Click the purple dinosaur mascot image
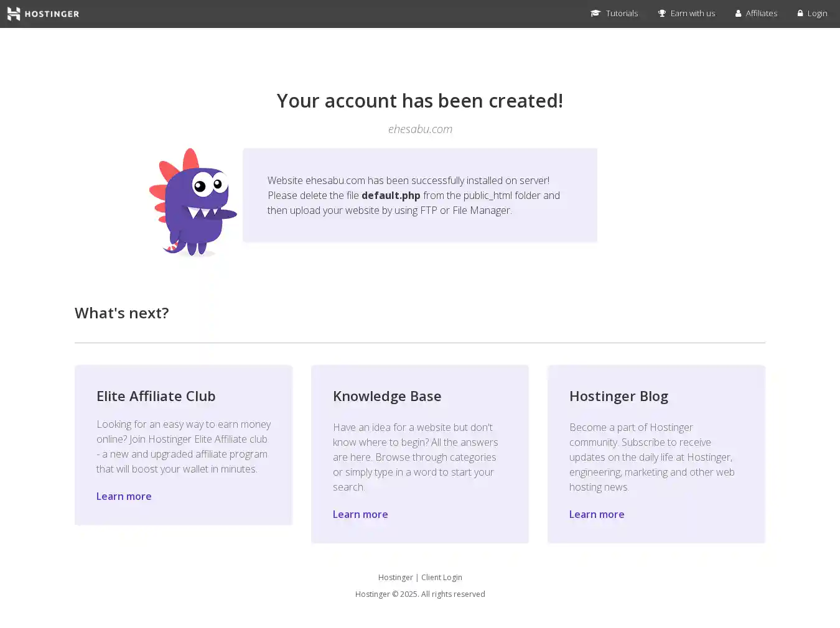The image size is (840, 628). (193, 202)
